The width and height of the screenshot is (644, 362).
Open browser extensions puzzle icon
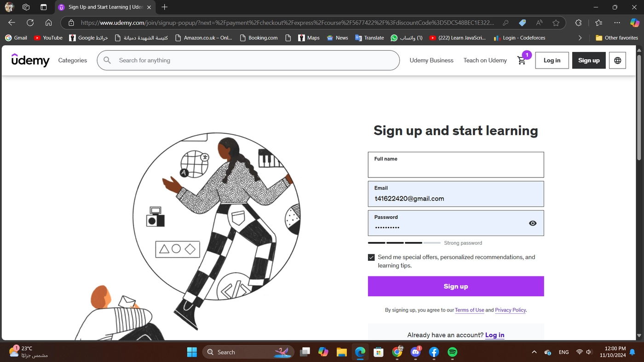[x=578, y=23]
